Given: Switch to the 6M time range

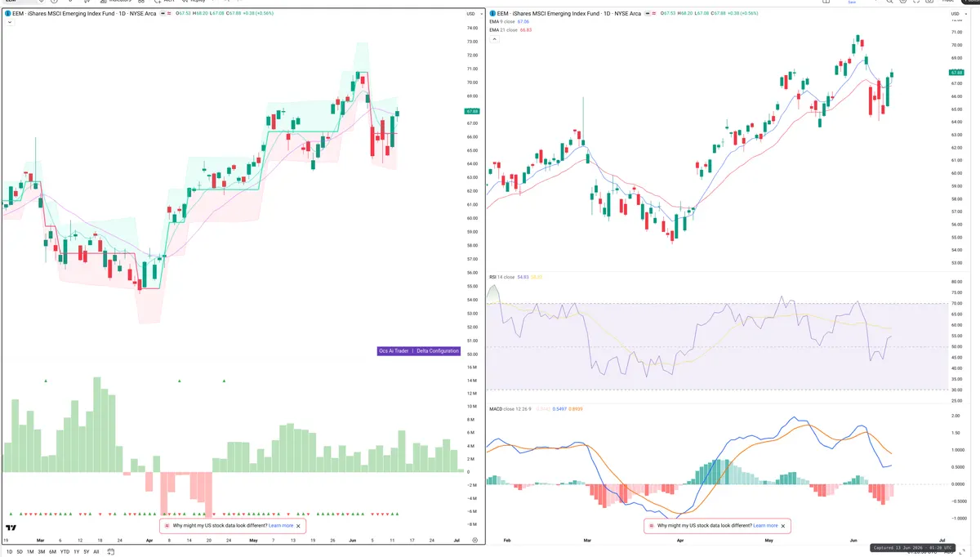Looking at the screenshot, I should click(52, 552).
